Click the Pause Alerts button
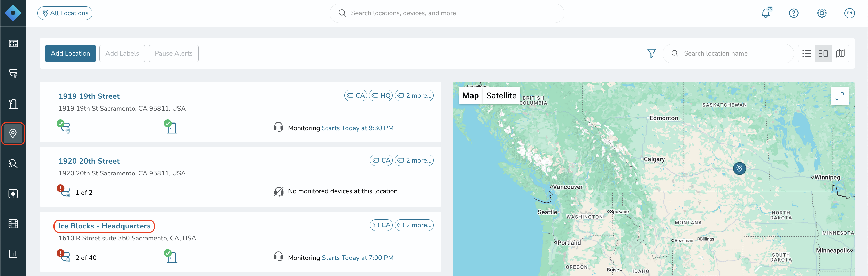The image size is (868, 276). 174,53
